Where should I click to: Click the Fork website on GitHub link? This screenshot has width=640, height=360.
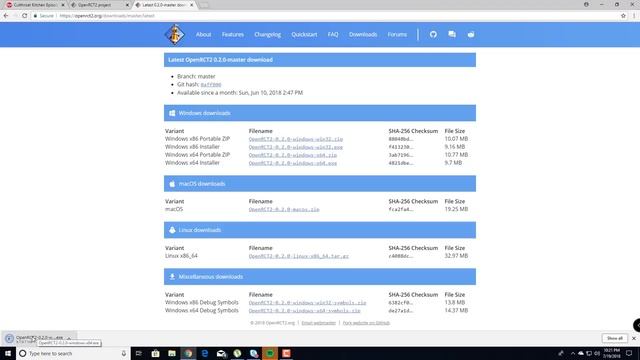tap(366, 323)
